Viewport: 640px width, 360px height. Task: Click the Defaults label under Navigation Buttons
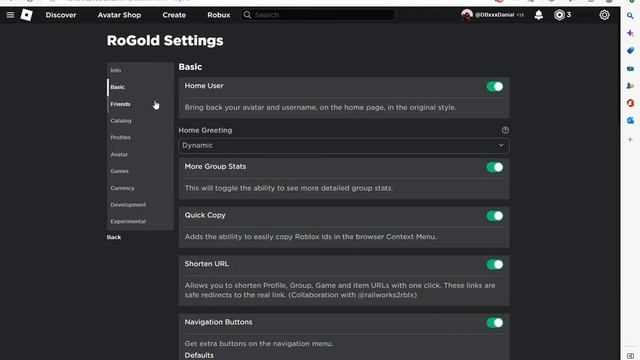199,355
